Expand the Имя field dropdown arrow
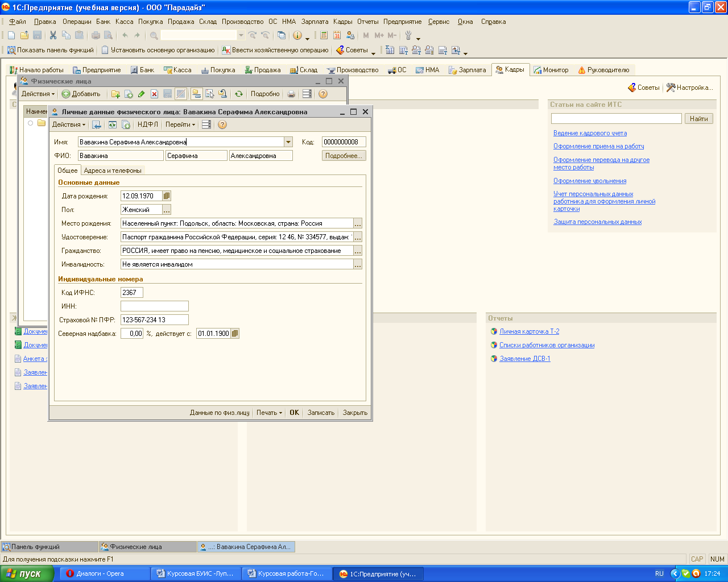The height and width of the screenshot is (582, 728). pos(288,142)
